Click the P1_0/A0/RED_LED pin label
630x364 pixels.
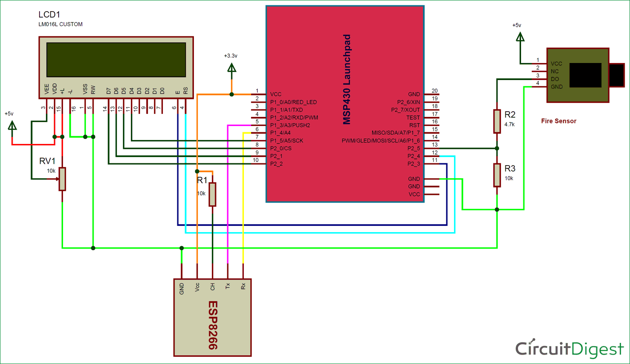tap(293, 102)
